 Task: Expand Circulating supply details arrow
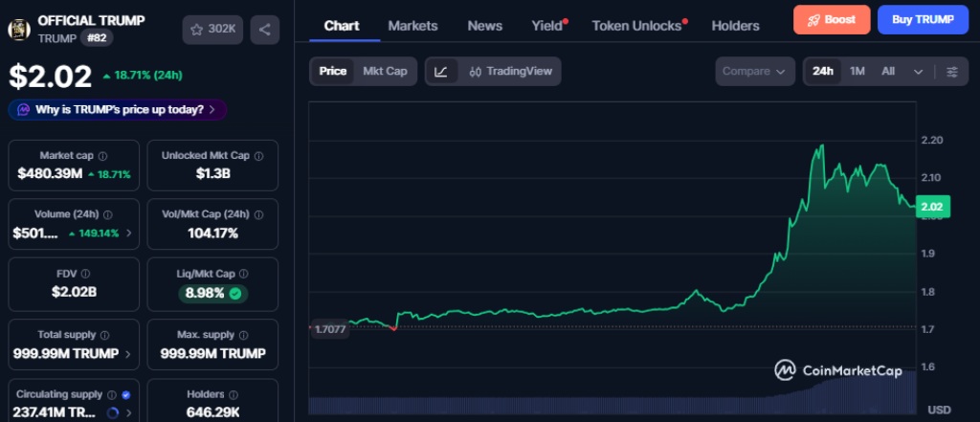tap(129, 412)
